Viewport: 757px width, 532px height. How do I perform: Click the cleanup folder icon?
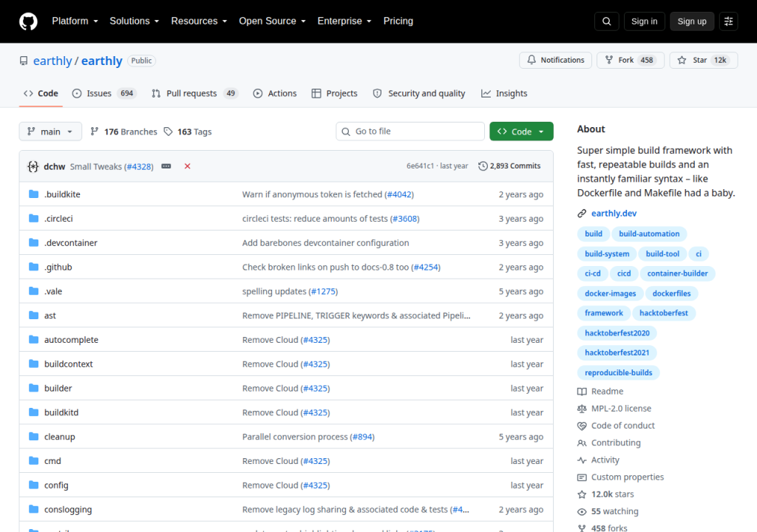coord(34,437)
